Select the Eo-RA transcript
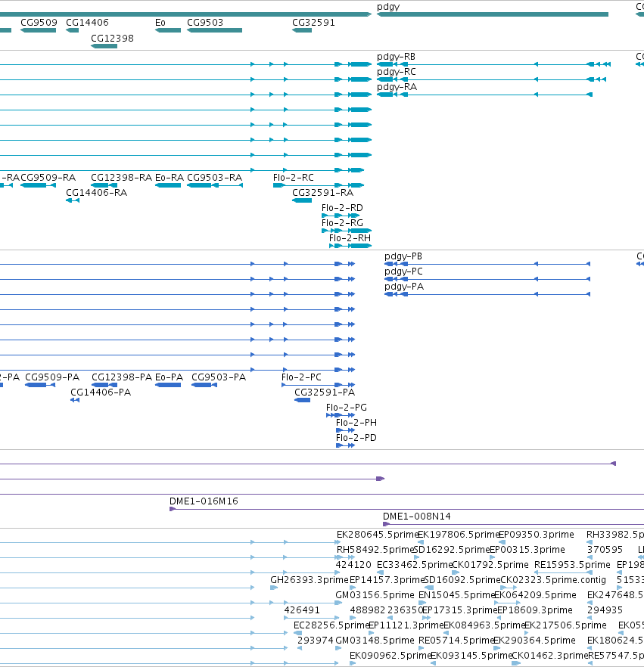Viewport: 644px width, 667px height. click(168, 185)
